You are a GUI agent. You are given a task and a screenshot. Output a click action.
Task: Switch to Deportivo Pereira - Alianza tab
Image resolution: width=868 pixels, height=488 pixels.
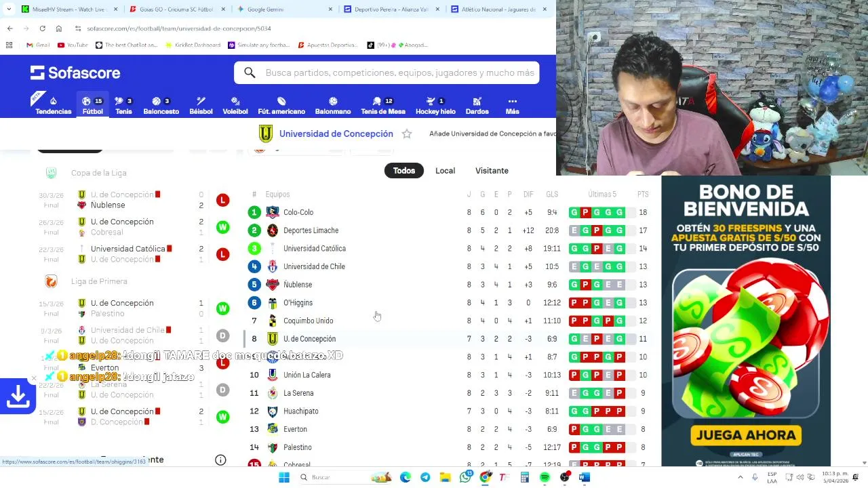(x=392, y=9)
